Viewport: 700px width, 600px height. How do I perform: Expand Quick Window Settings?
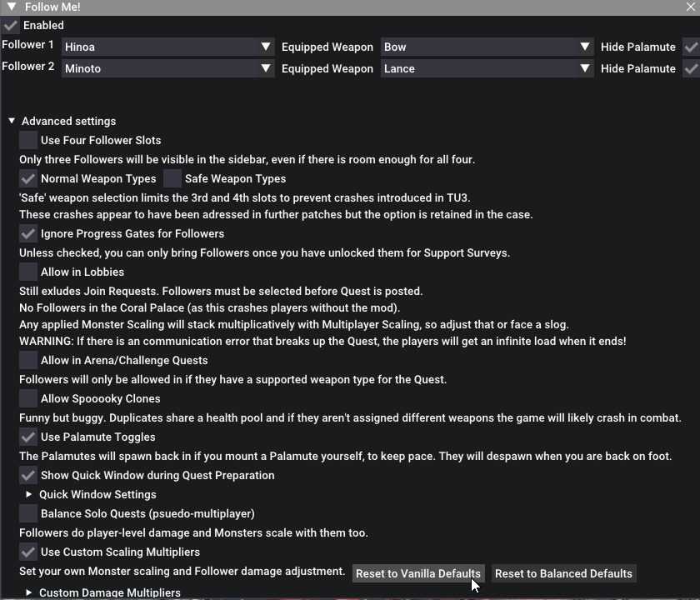(29, 494)
